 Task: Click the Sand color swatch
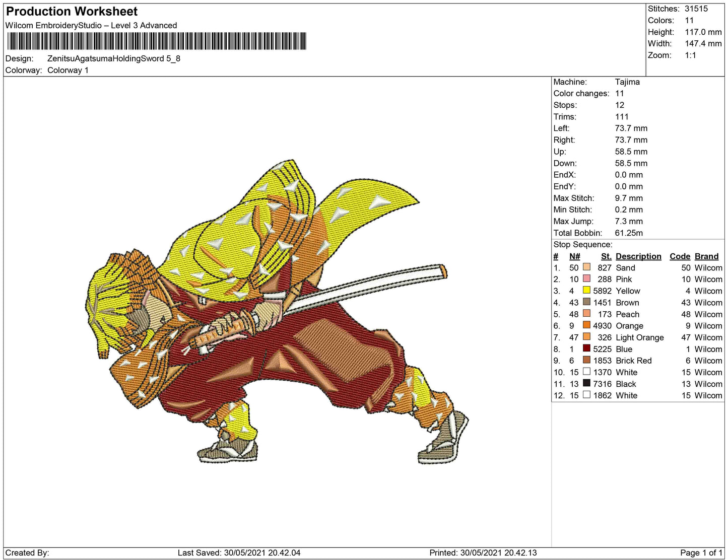pyautogui.click(x=586, y=267)
